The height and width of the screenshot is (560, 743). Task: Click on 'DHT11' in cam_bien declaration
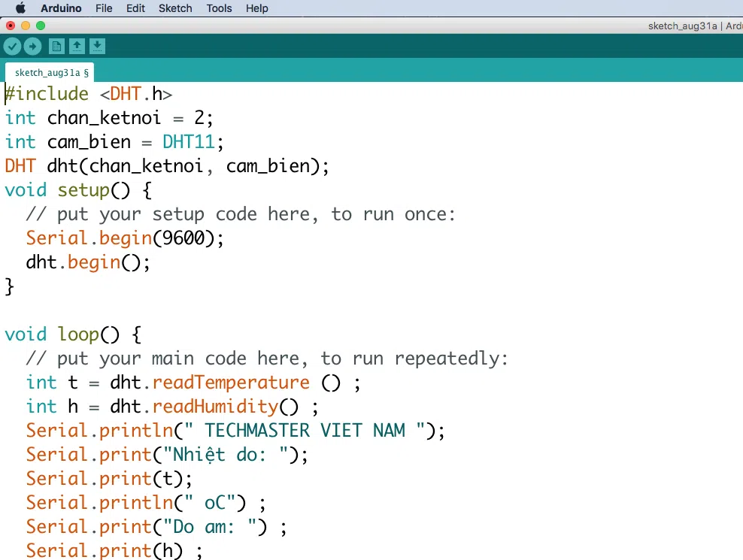(189, 141)
